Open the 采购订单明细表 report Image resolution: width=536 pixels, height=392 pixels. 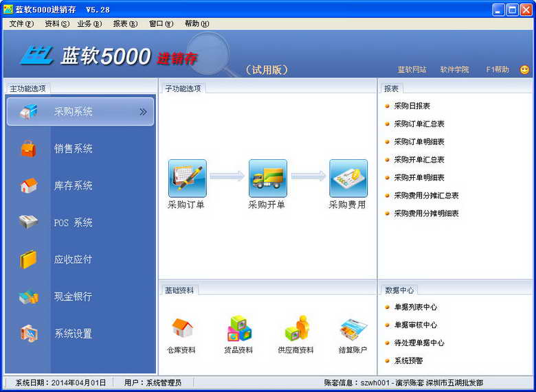(419, 141)
